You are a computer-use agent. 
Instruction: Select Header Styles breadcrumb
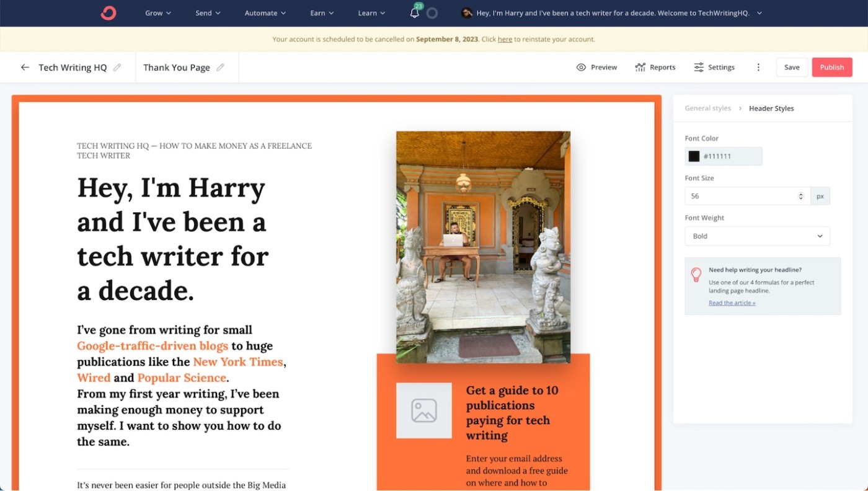tap(771, 108)
